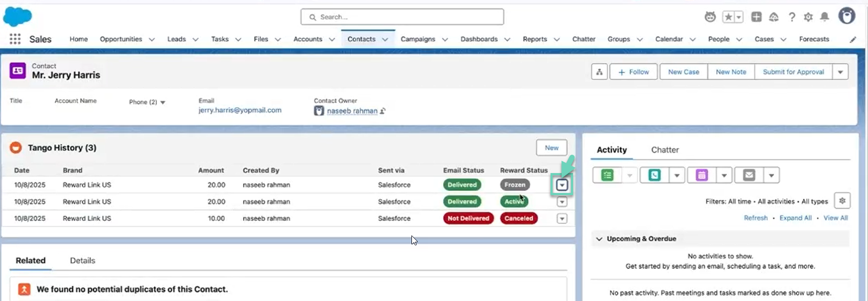Open the App Launcher grid icon
Image resolution: width=868 pixels, height=301 pixels.
point(15,39)
